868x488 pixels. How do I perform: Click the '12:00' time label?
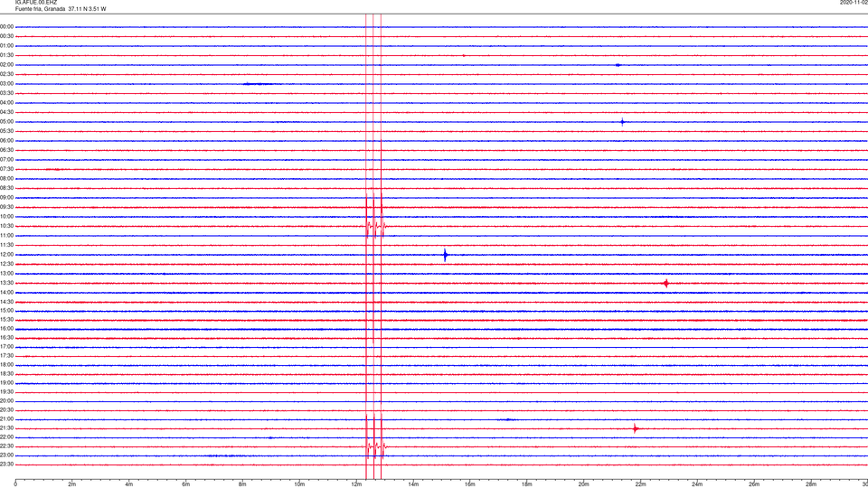(x=6, y=254)
